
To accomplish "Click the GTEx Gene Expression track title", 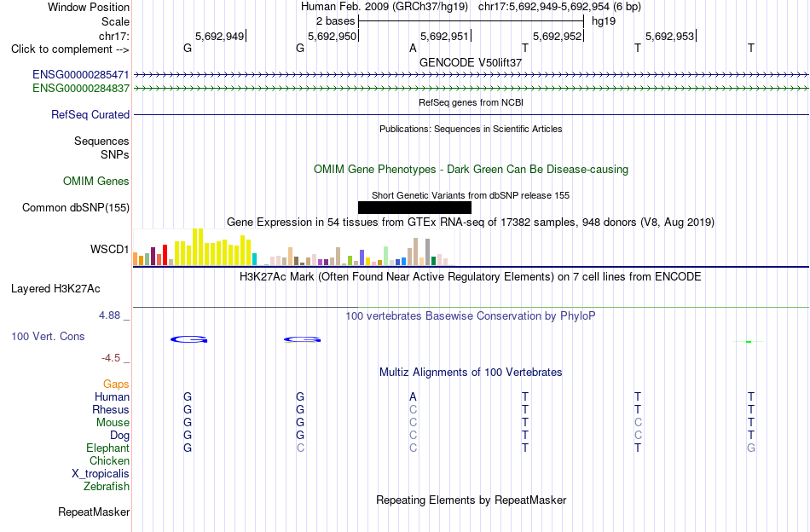I will point(471,223).
